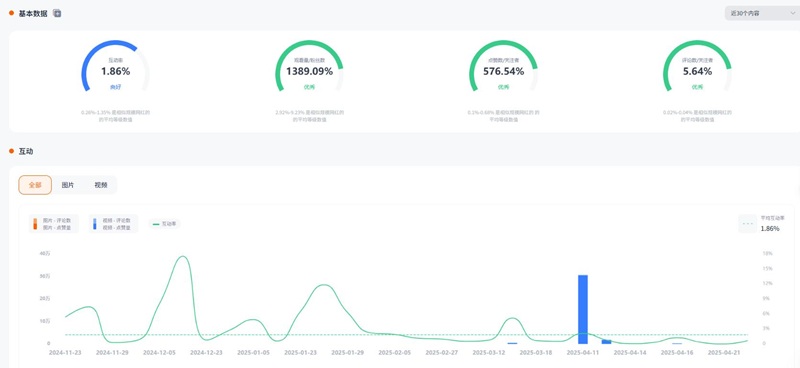Switch to the 图片 tab
Screen dimensions: 800x368
[x=67, y=185]
